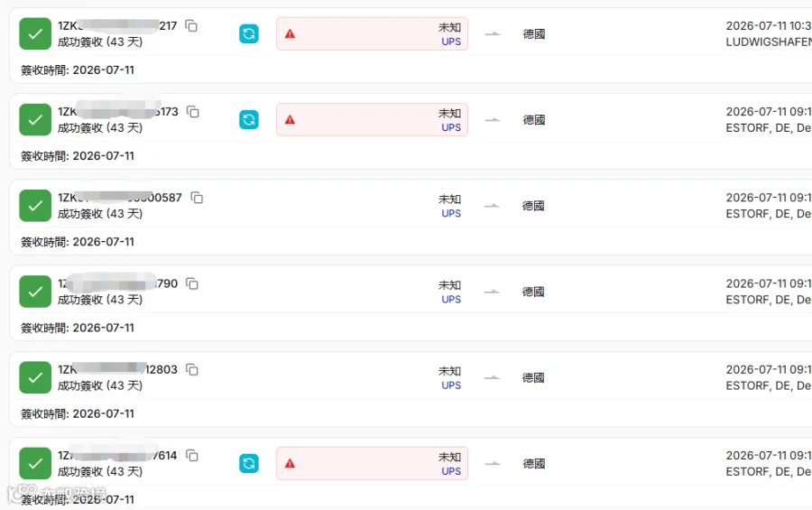
Task: Copy tracking number ending in 790
Action: (192, 284)
